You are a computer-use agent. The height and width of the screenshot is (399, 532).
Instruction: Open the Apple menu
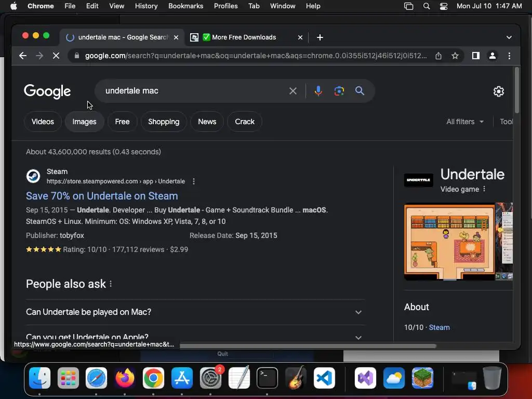(14, 6)
